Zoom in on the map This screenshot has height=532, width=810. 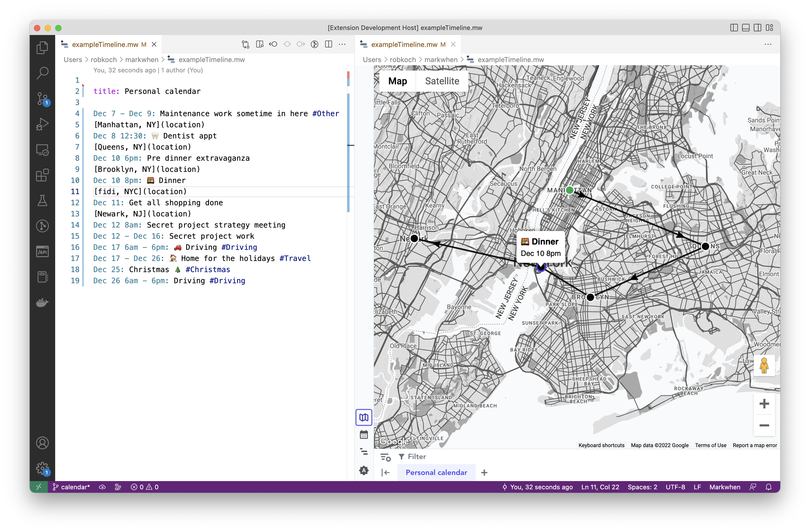(x=764, y=404)
